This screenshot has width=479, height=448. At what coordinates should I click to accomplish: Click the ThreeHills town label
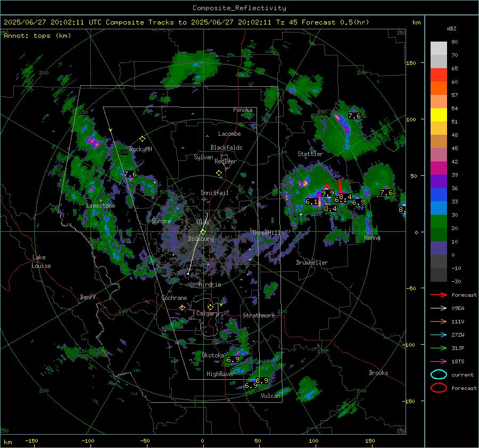268,233
